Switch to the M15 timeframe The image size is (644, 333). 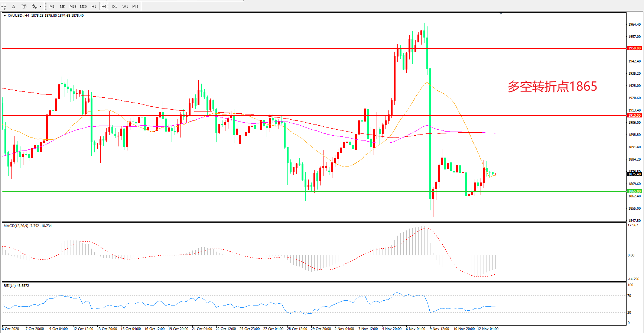pos(73,6)
